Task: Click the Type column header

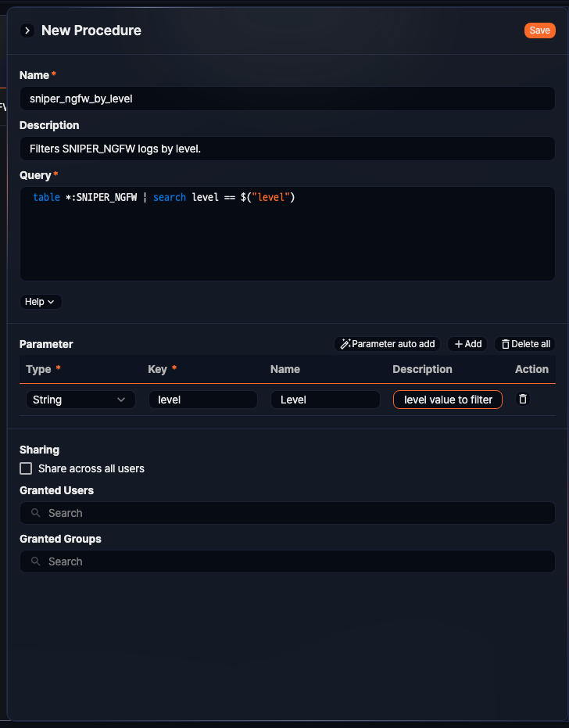Action: (38, 369)
